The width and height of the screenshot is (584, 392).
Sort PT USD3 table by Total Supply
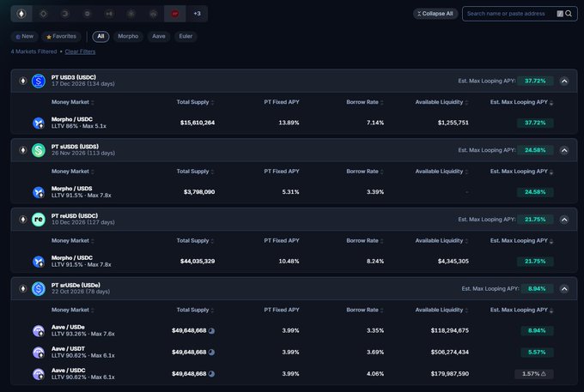(195, 102)
